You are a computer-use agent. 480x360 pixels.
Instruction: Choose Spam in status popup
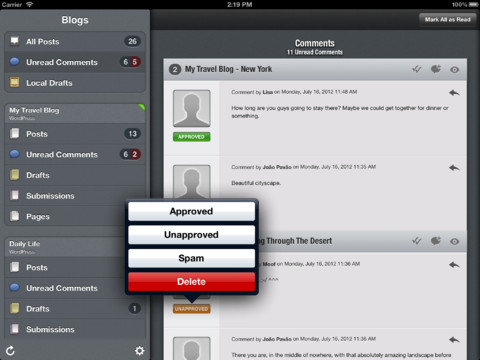192,258
